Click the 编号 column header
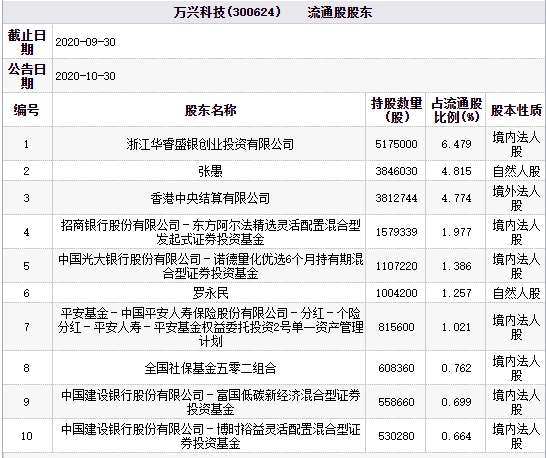Image resolution: width=546 pixels, height=458 pixels. 26,110
